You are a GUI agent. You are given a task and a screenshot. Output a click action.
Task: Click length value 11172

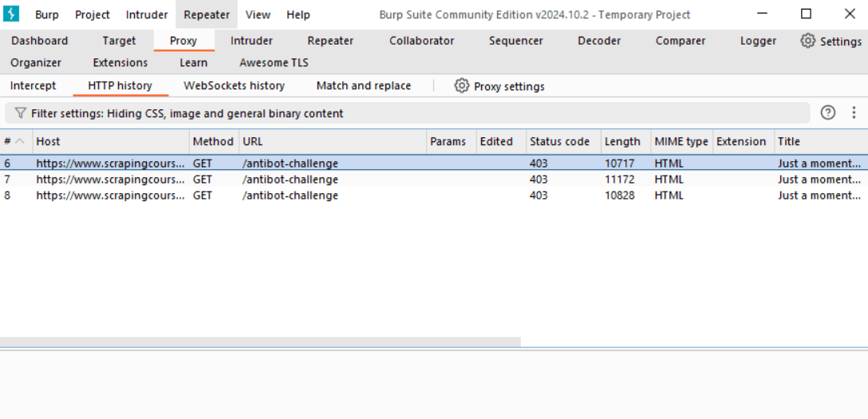pos(619,180)
